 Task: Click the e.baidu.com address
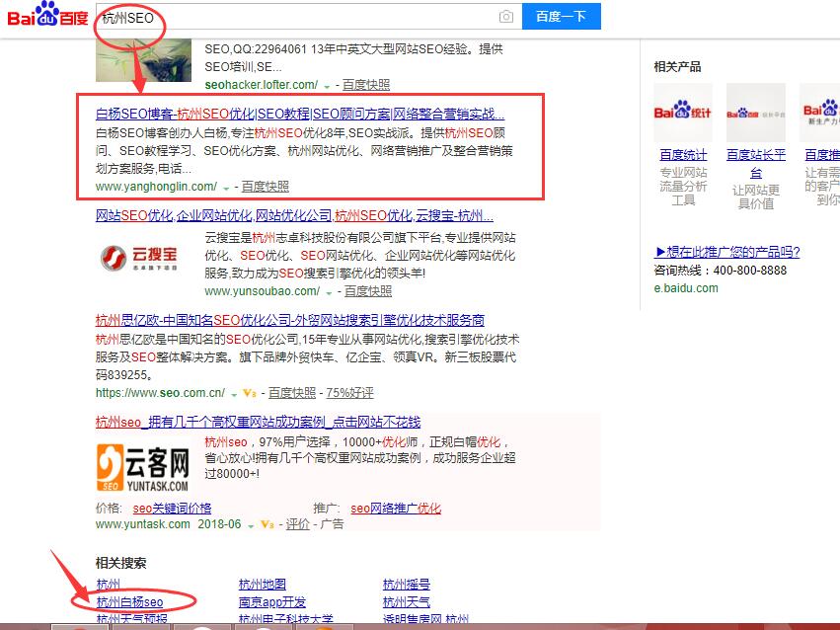pos(686,288)
